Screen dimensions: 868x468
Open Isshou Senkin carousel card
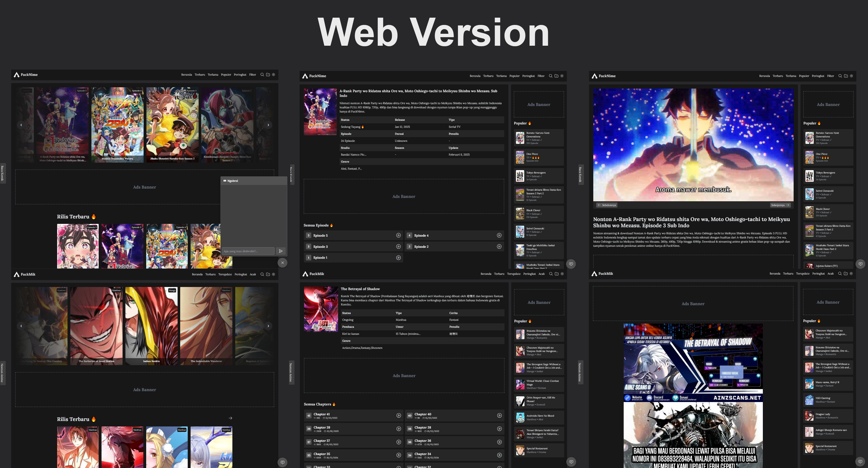click(151, 326)
